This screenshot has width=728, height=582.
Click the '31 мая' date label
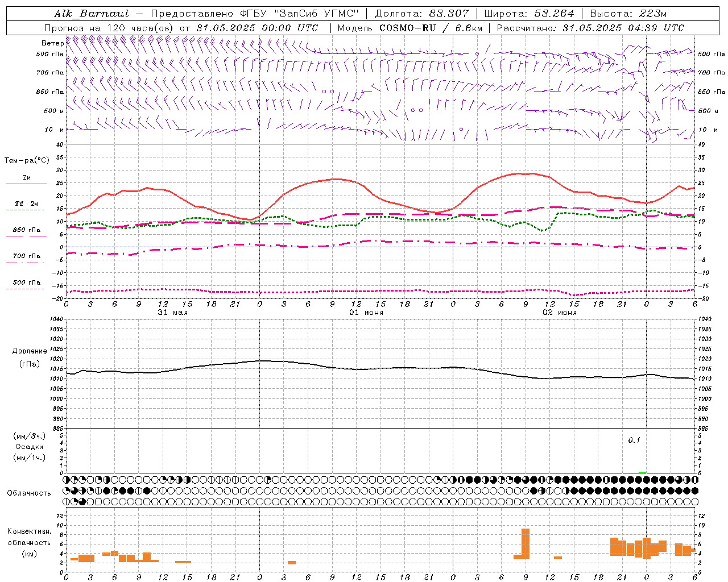[173, 313]
